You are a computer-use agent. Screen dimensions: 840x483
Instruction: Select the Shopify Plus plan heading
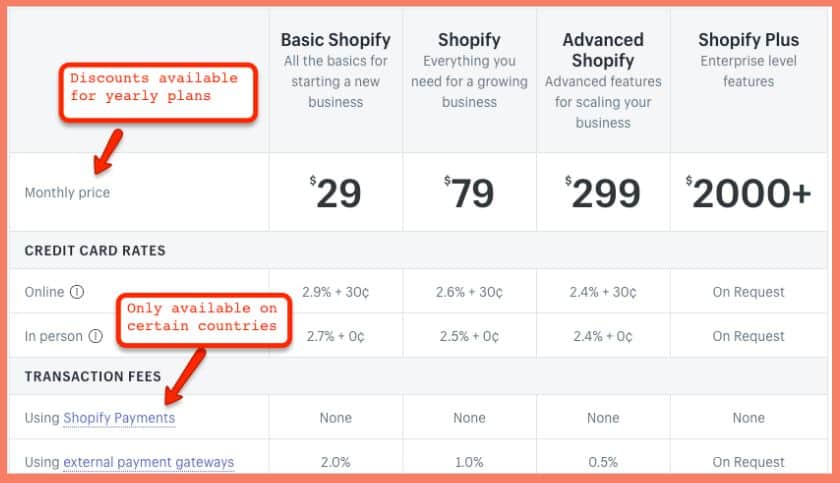coord(748,41)
